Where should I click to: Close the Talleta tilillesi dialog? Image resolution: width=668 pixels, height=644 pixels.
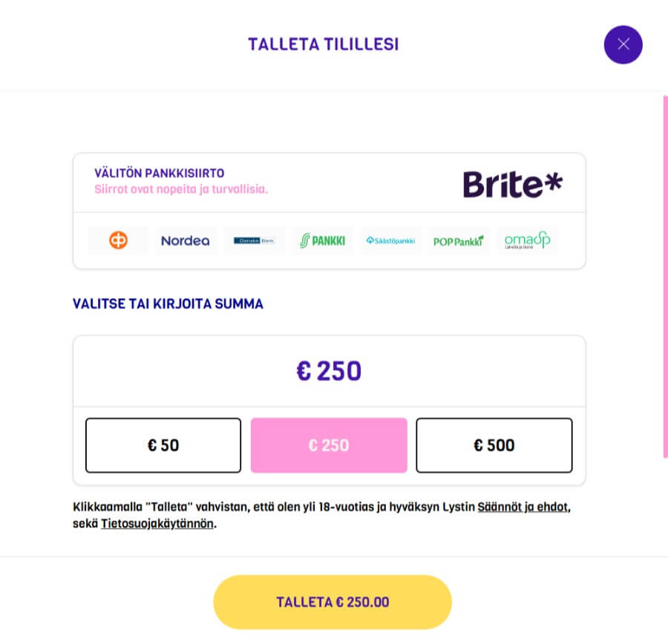click(x=623, y=45)
